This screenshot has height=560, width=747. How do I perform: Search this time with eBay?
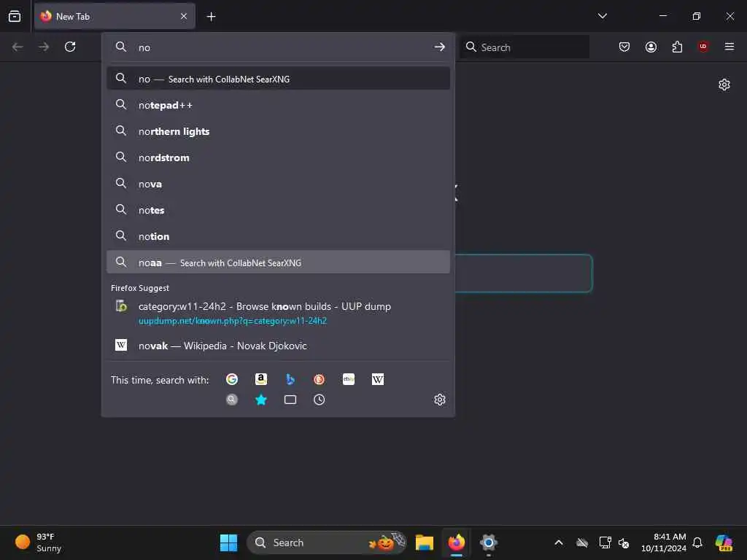pos(349,379)
